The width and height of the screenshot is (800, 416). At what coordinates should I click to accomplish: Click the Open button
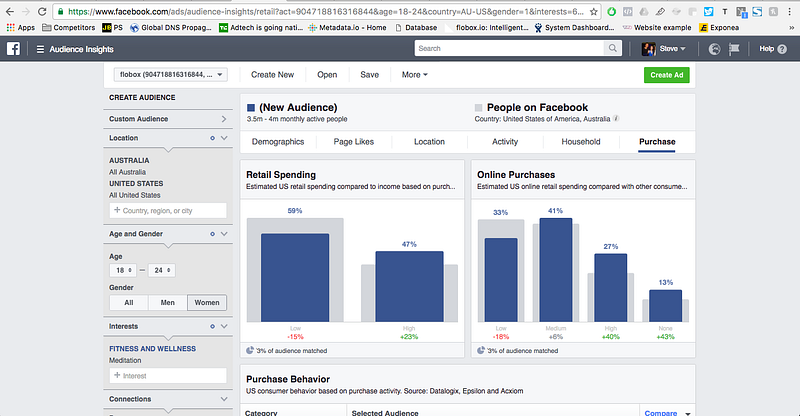tap(327, 75)
